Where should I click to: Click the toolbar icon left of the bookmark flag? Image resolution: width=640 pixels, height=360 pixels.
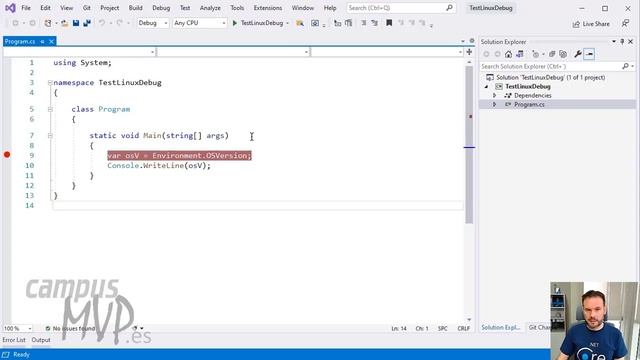click(x=374, y=23)
